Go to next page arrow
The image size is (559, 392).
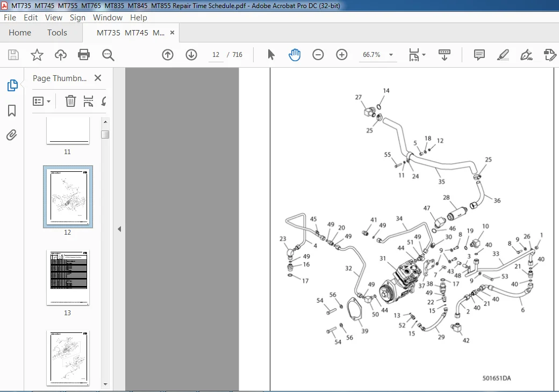click(x=191, y=55)
